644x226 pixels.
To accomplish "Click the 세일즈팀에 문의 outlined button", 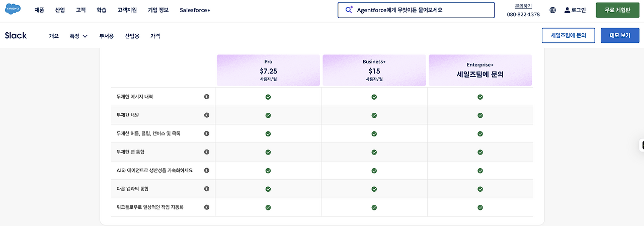I will (x=568, y=36).
